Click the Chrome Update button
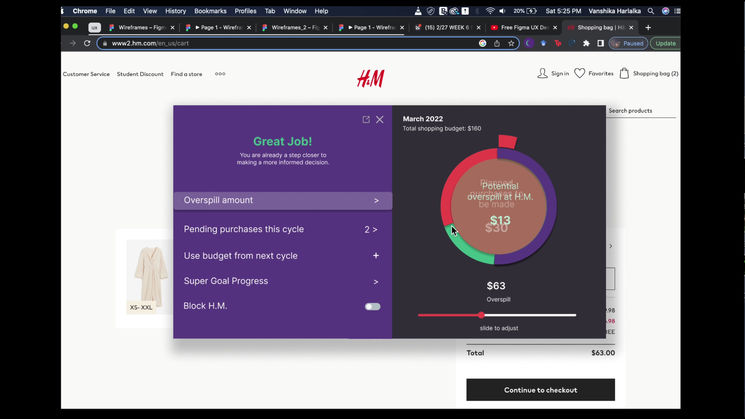Image resolution: width=745 pixels, height=419 pixels. (x=665, y=43)
